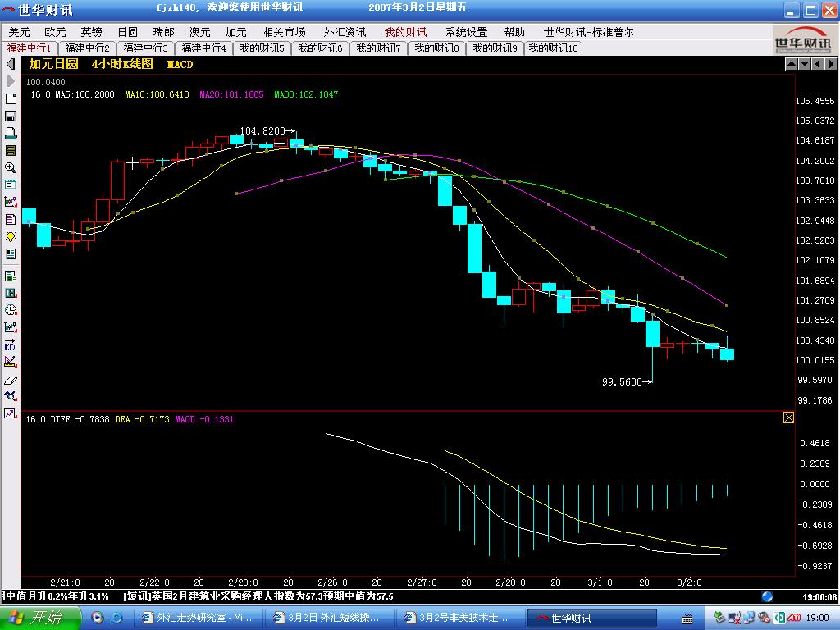The height and width of the screenshot is (630, 840).
Task: Switch to the 我的财讯7 tab
Action: pos(379,48)
